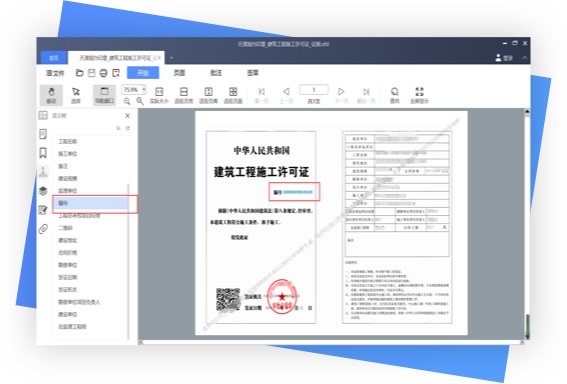Enter full screen display mode
This screenshot has width=567, height=384.
coord(419,95)
